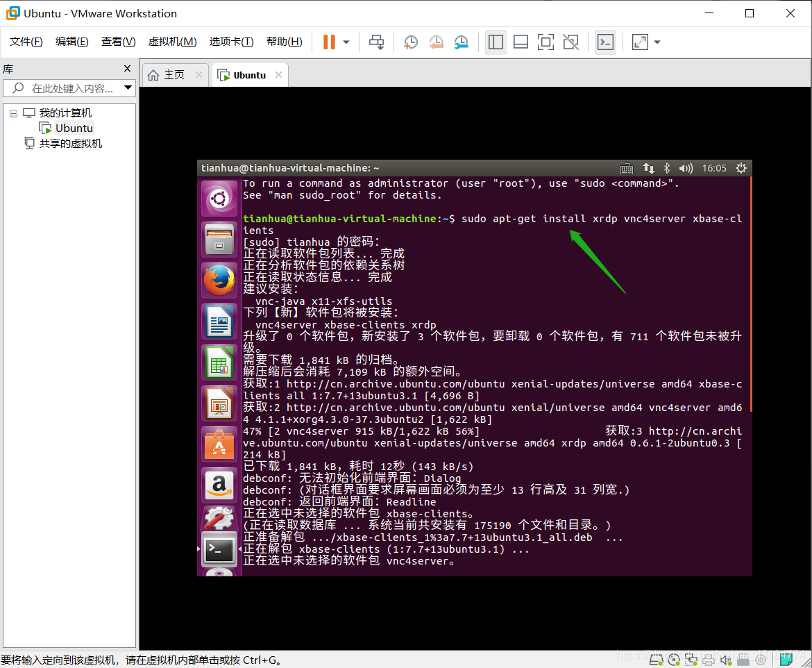Image resolution: width=812 pixels, height=668 pixels.
Task: Click the 16:05 clock in Ubuntu panel
Action: (714, 168)
